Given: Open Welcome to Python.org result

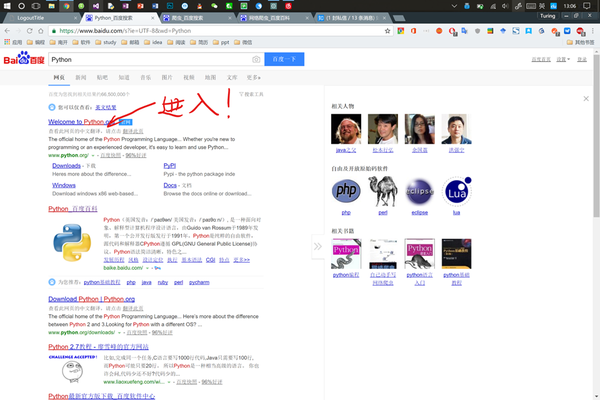Looking at the screenshot, I should [x=80, y=122].
